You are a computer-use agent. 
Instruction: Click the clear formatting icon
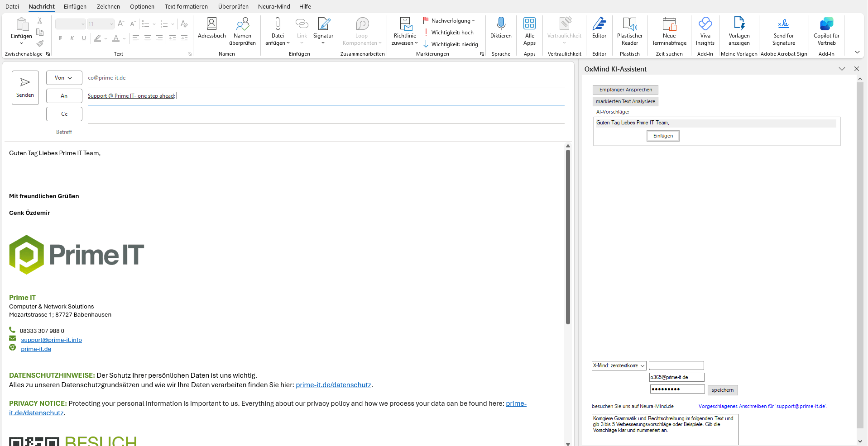click(184, 24)
